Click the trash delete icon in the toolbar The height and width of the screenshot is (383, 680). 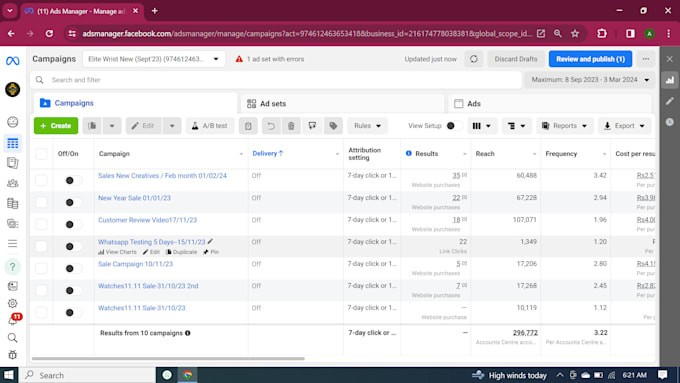291,126
